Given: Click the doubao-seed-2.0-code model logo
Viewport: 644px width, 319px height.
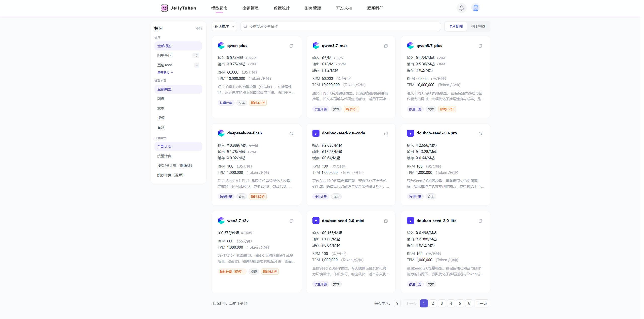Looking at the screenshot, I should (x=316, y=133).
